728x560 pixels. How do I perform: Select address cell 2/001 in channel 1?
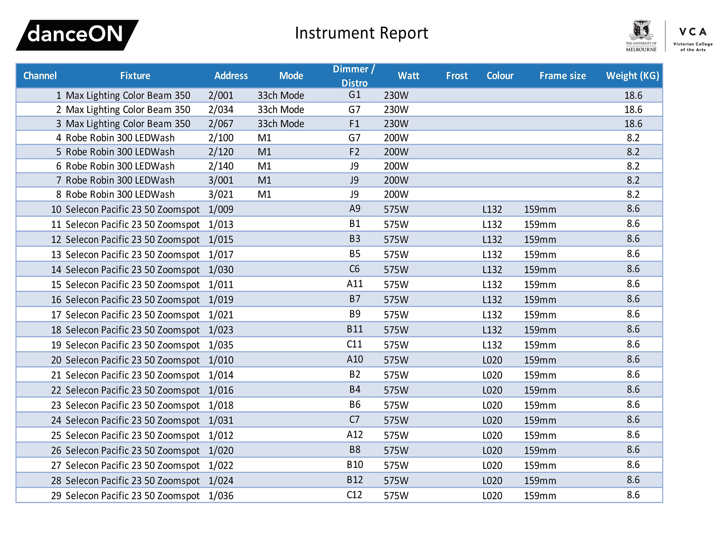click(221, 96)
